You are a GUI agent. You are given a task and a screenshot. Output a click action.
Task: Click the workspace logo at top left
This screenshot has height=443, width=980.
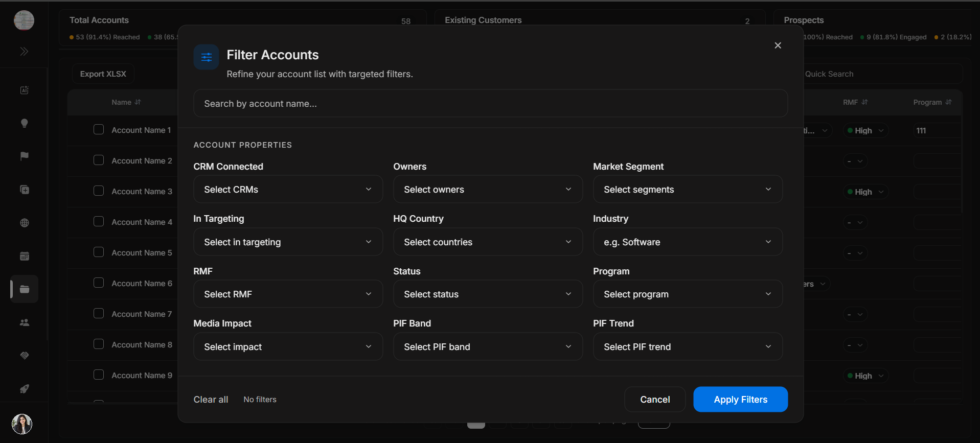coord(24,20)
